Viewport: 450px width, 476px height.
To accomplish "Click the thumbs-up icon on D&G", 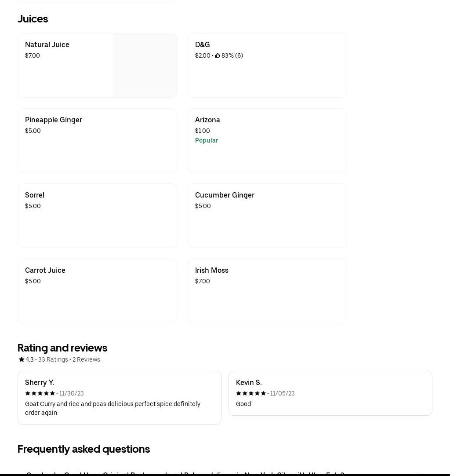I will pyautogui.click(x=218, y=55).
